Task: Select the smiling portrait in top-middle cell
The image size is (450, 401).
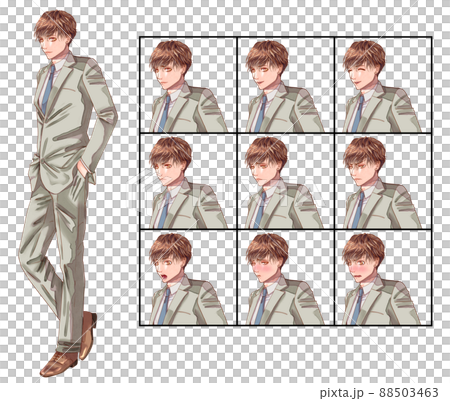Action: [x=285, y=85]
